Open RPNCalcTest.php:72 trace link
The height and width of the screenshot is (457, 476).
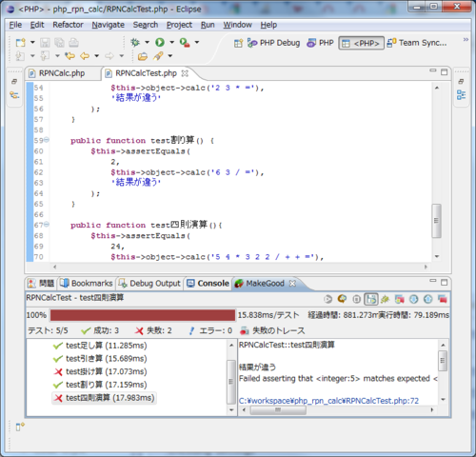pyautogui.click(x=328, y=401)
